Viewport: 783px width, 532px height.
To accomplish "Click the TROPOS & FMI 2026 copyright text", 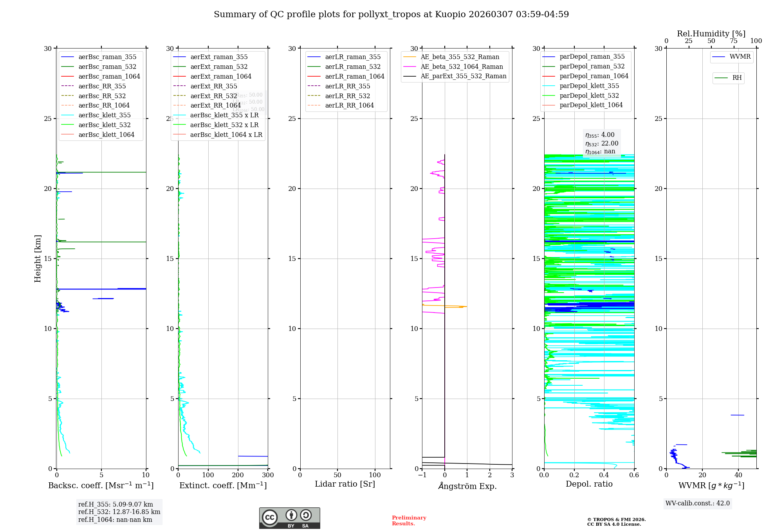I will point(616,520).
